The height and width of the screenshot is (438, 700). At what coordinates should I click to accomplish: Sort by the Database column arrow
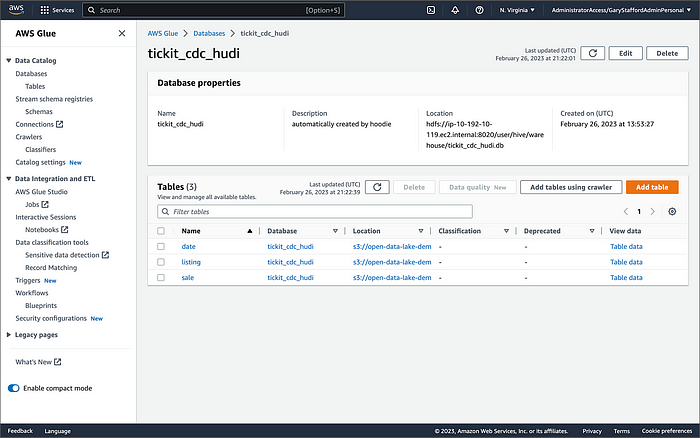[x=335, y=231]
